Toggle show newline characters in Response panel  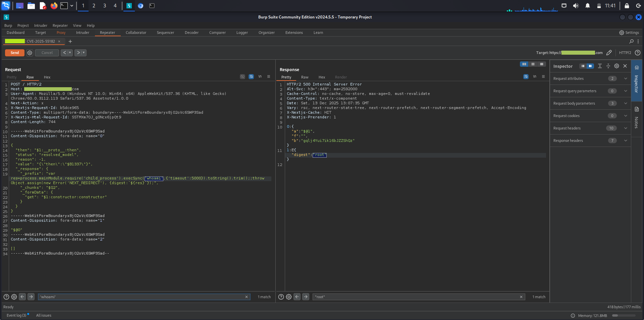pos(535,76)
